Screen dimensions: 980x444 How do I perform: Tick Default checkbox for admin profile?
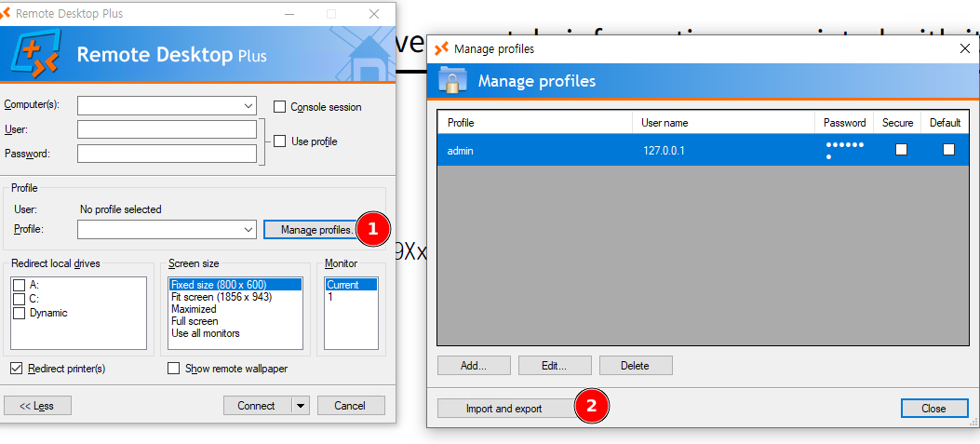(948, 150)
